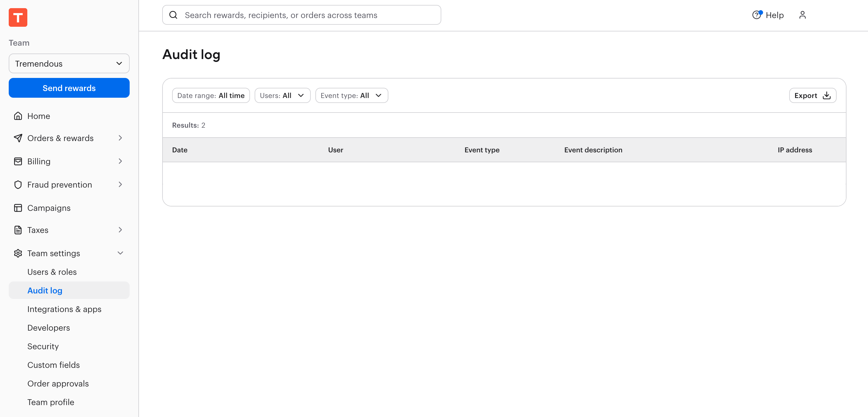The height and width of the screenshot is (417, 868).
Task: Click the Team settings gear icon
Action: pyautogui.click(x=18, y=253)
